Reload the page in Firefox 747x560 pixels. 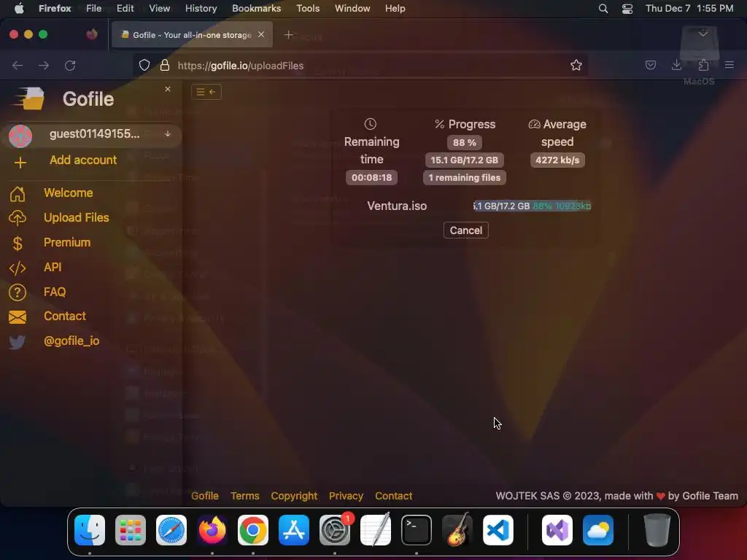point(70,65)
